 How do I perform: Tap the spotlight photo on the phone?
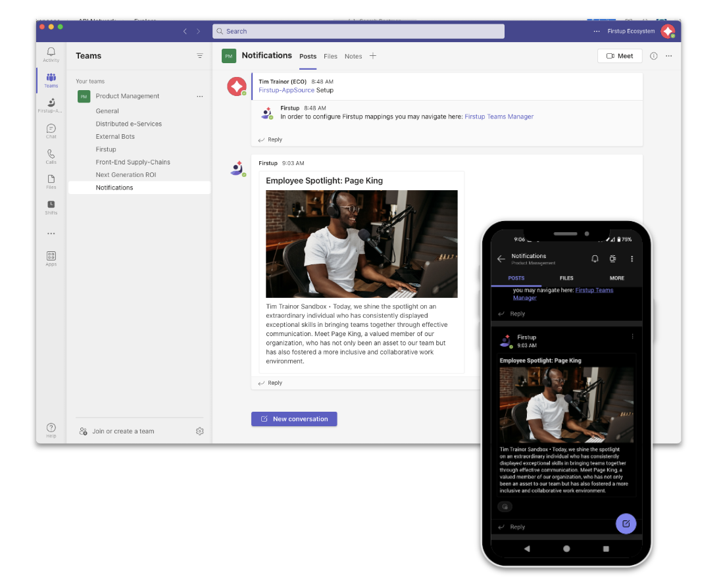(x=566, y=404)
